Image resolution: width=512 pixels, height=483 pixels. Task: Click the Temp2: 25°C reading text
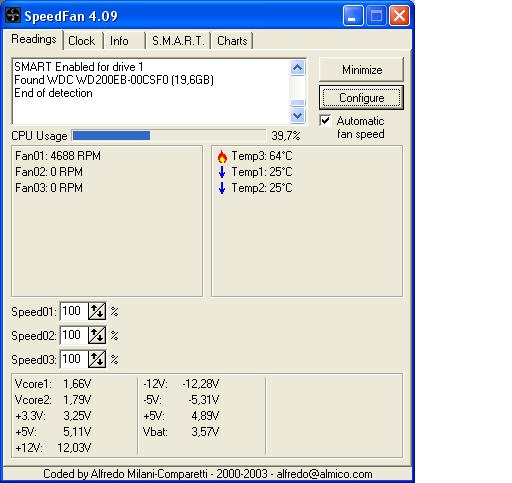(x=262, y=188)
